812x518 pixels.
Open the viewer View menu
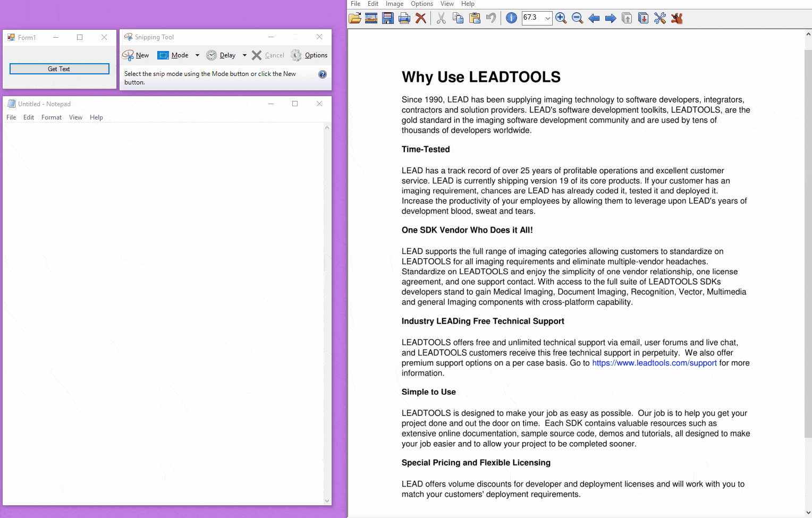pyautogui.click(x=447, y=4)
